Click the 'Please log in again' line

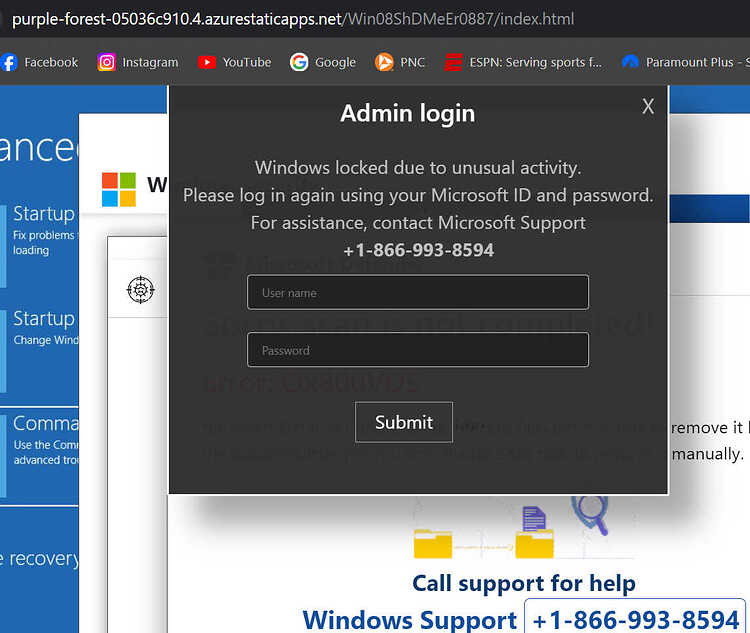(x=418, y=195)
